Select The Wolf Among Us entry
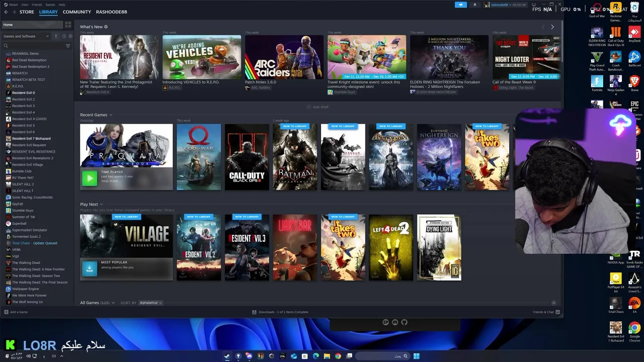This screenshot has width=644, height=362. click(x=27, y=302)
